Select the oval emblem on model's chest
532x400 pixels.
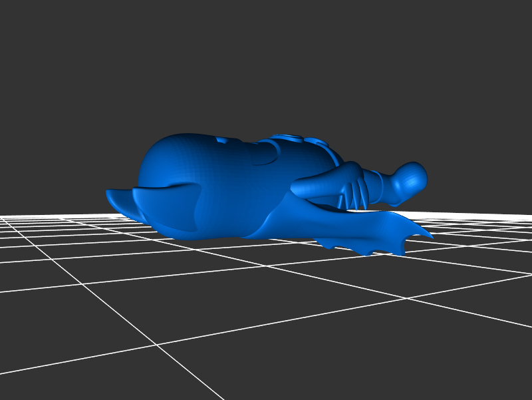pyautogui.click(x=289, y=138)
